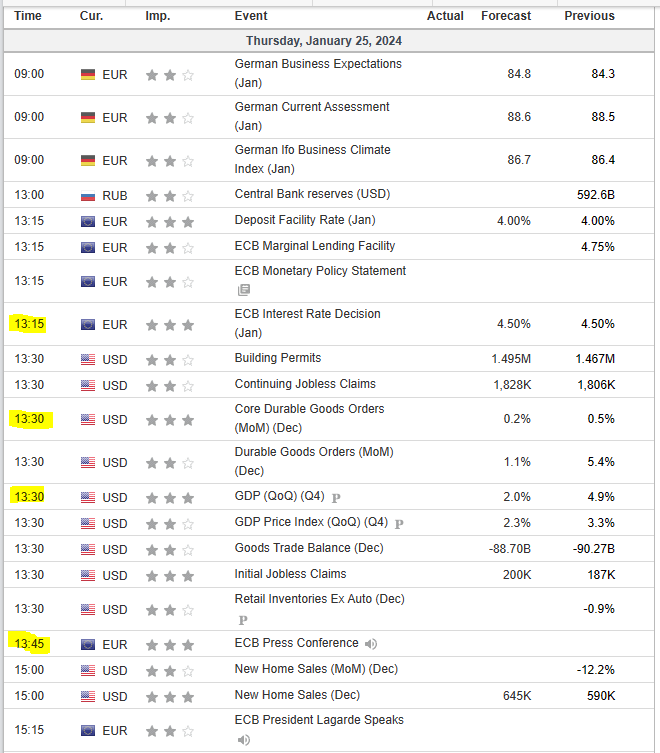Screen dimensions: 660x753
Task: Click the EU flag in the ECB Marginal Lending Facility row
Action: pyautogui.click(x=88, y=247)
